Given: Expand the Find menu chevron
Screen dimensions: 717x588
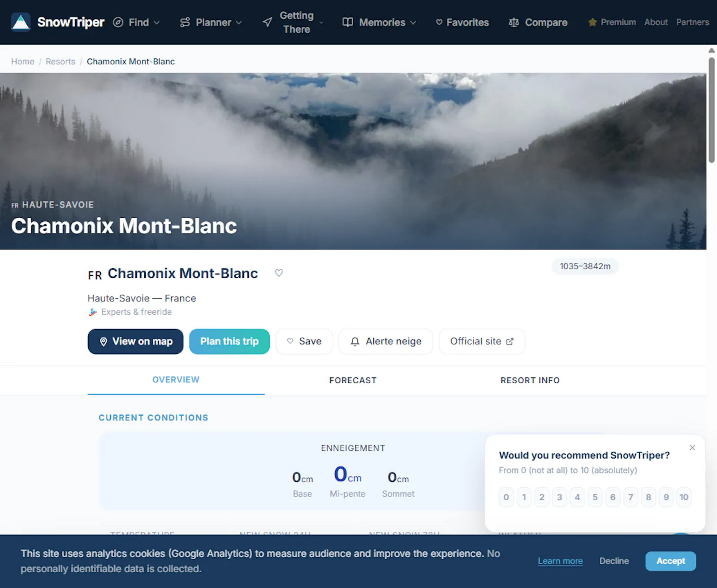Looking at the screenshot, I should pos(156,22).
